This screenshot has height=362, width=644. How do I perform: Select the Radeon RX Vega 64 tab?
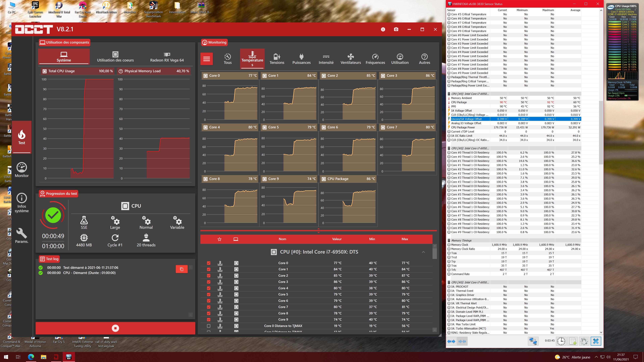click(x=167, y=57)
